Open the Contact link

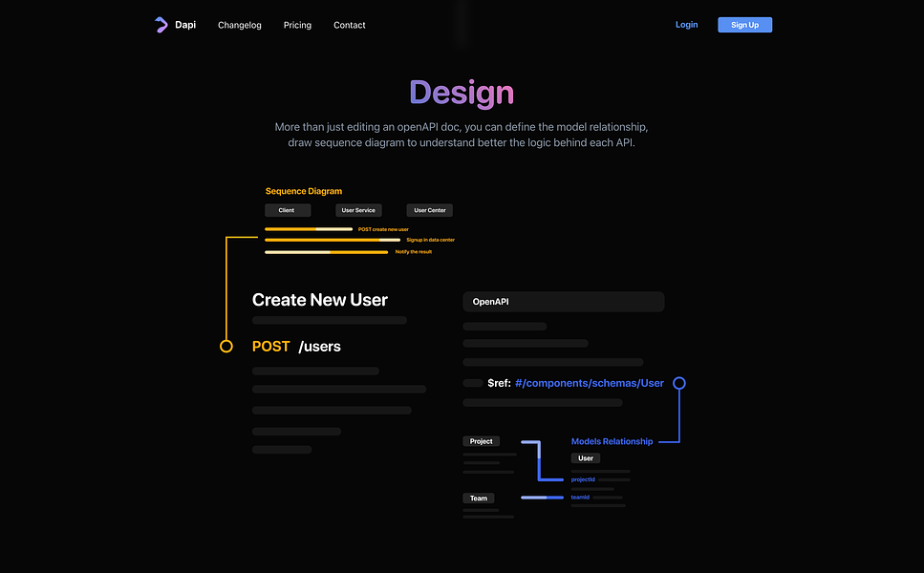coord(350,25)
